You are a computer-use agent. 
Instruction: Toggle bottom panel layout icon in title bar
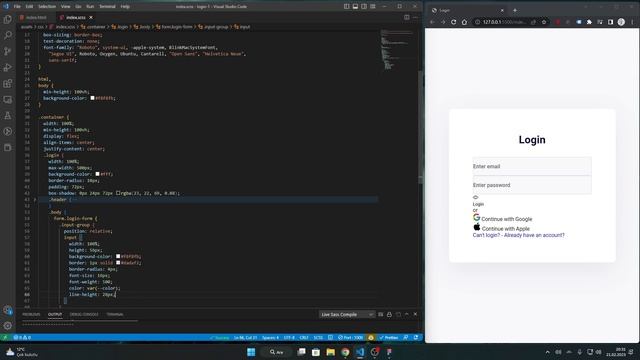356,6
